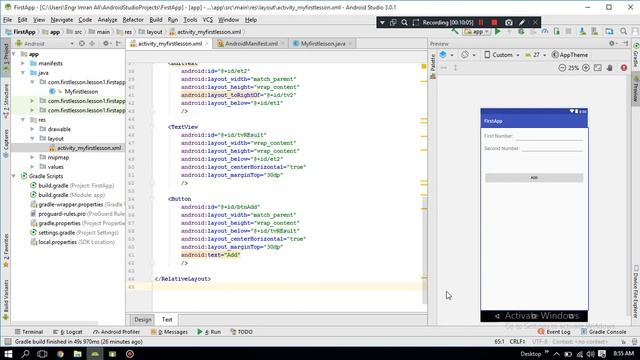Switch to the AndroidManifest.xml tab
Image resolution: width=640 pixels, height=360 pixels.
(251, 44)
